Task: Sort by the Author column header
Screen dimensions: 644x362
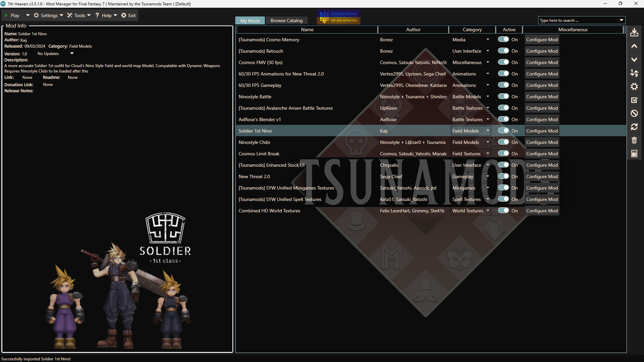Action: tap(413, 30)
